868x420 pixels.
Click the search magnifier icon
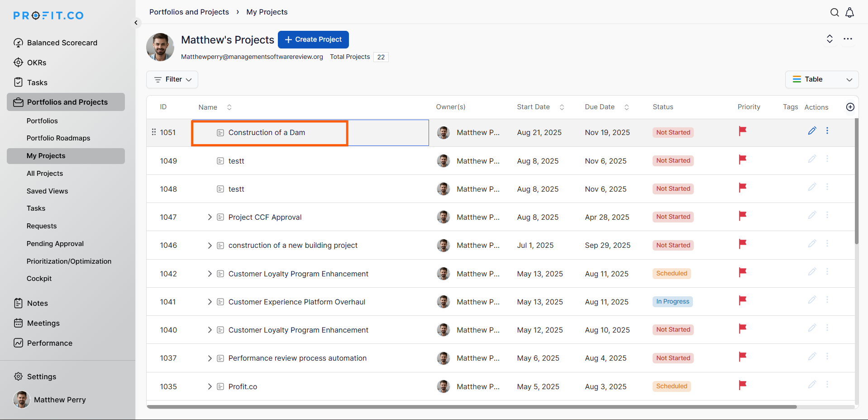tap(835, 12)
